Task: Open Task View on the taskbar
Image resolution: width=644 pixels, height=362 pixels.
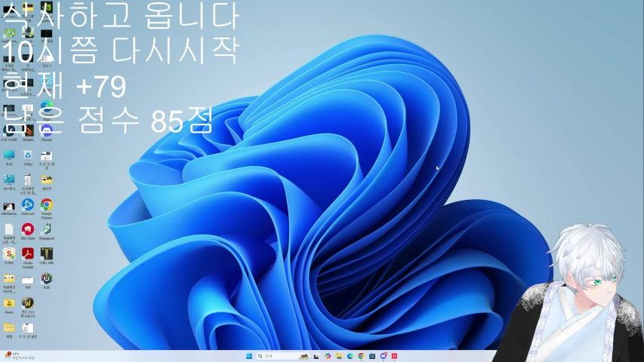Action: click(316, 356)
